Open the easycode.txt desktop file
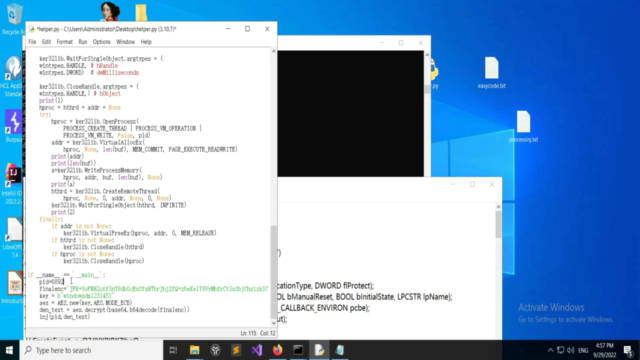Viewport: 640px width, 360px height. click(491, 73)
